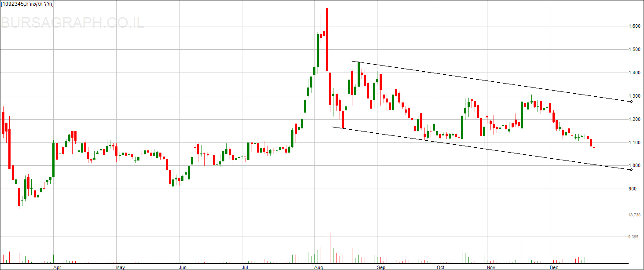The width and height of the screenshot is (644, 270).
Task: Click the Nov month label
Action: (492, 267)
